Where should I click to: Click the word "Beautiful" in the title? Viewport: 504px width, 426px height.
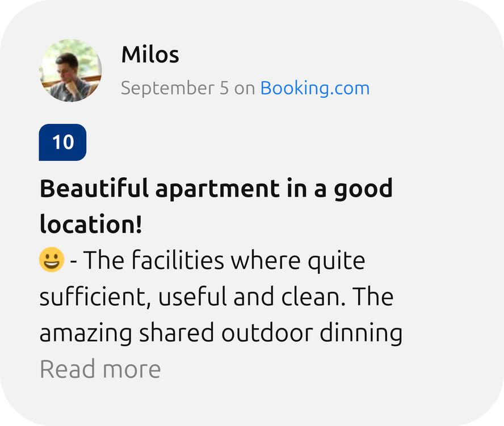[94, 189]
